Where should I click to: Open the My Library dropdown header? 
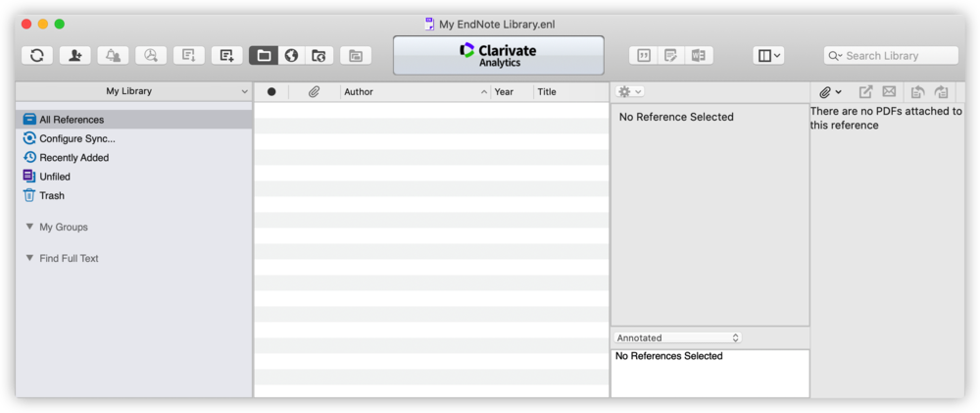(133, 91)
